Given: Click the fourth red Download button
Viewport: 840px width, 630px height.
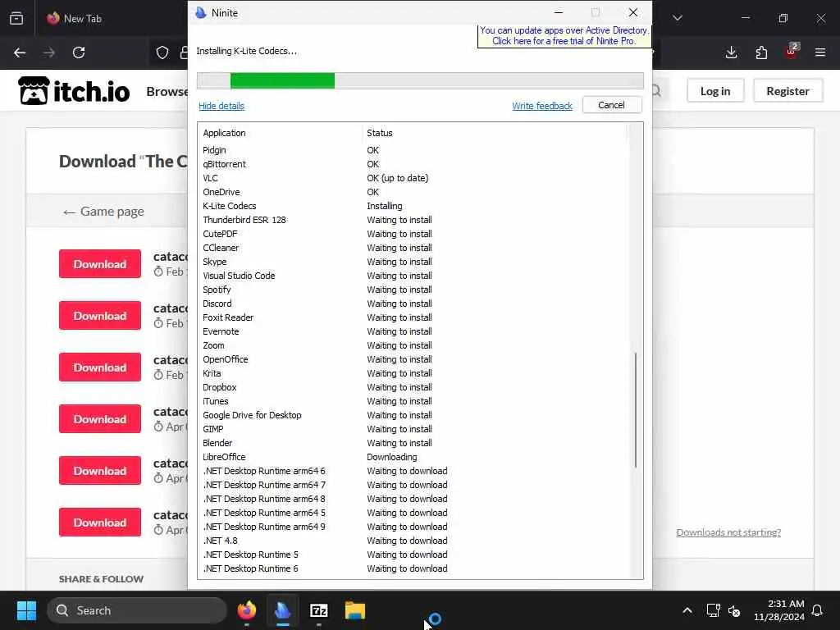Looking at the screenshot, I should pos(100,419).
